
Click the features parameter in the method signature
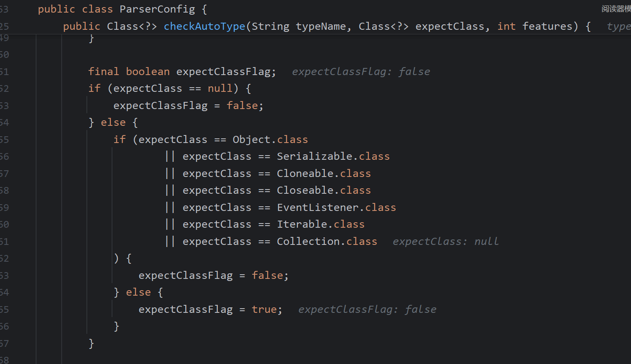pyautogui.click(x=547, y=26)
